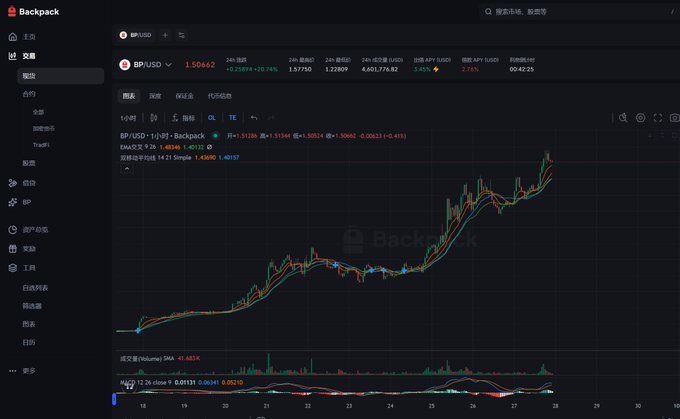Screen dimensions: 680x419
Task: Change candlestick chart style icon
Action: click(x=154, y=118)
